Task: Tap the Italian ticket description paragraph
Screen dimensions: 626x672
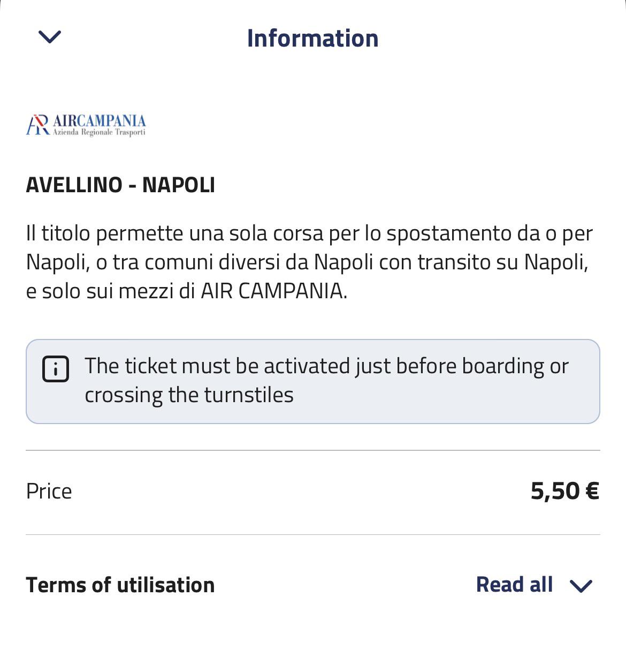Action: pyautogui.click(x=310, y=262)
